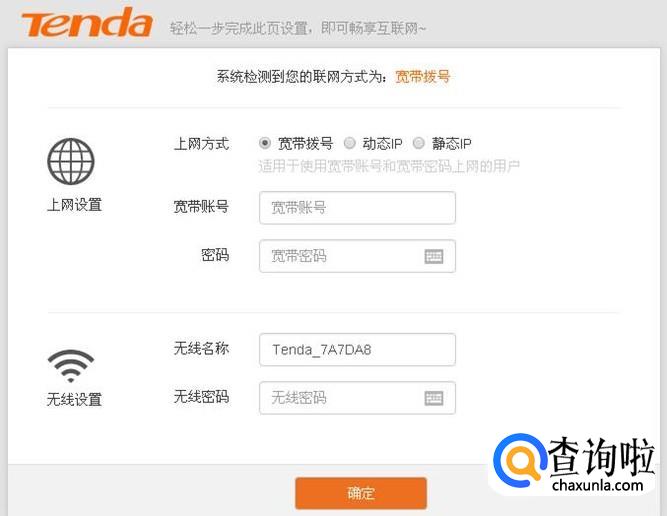Image resolution: width=667 pixels, height=516 pixels.
Task: Click the globe internet settings icon
Action: coord(71,161)
